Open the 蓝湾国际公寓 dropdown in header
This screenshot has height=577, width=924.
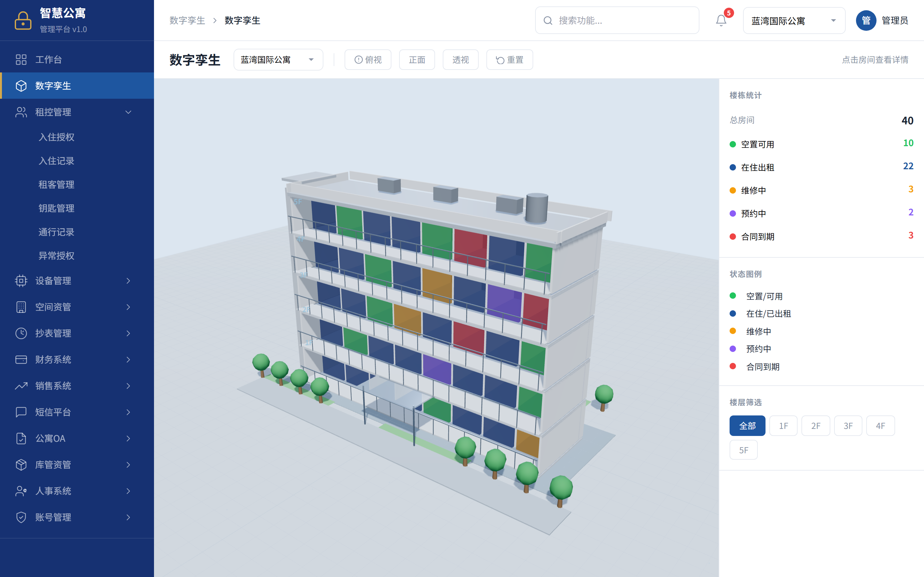tap(794, 21)
